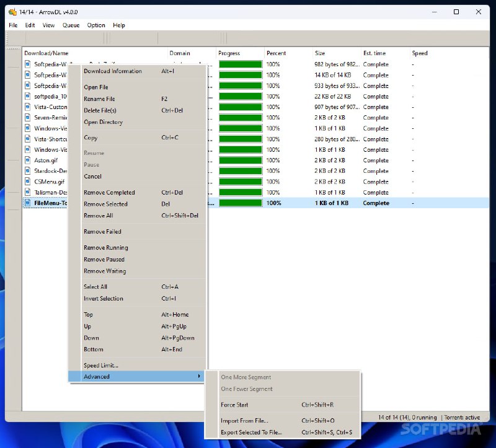Select Remove Completed in context menu
Viewport: 496px width, 448px height.
[x=109, y=193]
